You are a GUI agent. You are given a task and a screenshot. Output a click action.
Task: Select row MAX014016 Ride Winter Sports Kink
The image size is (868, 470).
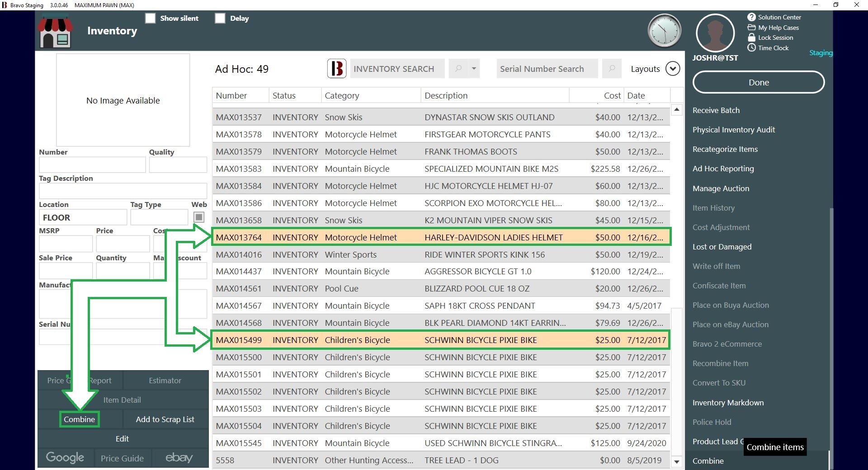point(441,254)
